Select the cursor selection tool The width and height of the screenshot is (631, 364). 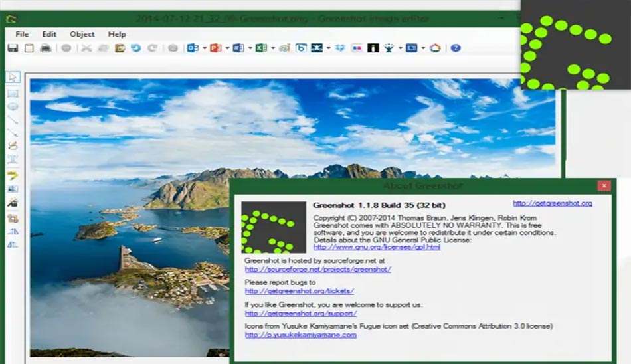13,77
